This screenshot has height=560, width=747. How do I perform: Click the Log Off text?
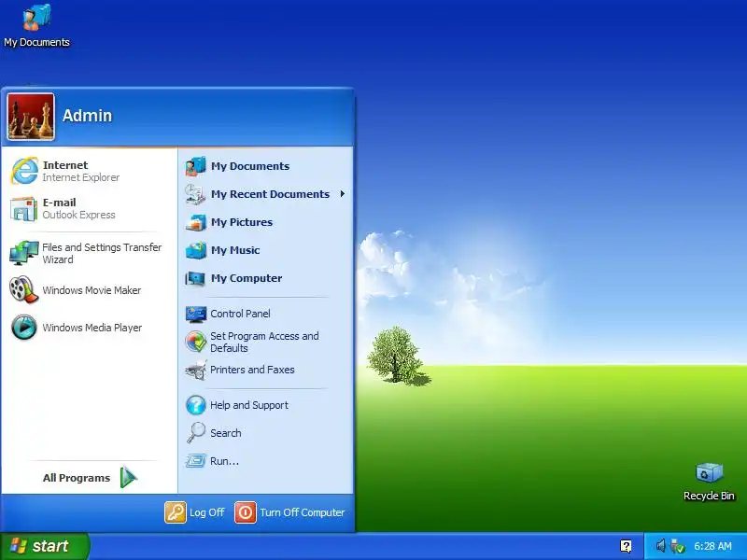[206, 512]
